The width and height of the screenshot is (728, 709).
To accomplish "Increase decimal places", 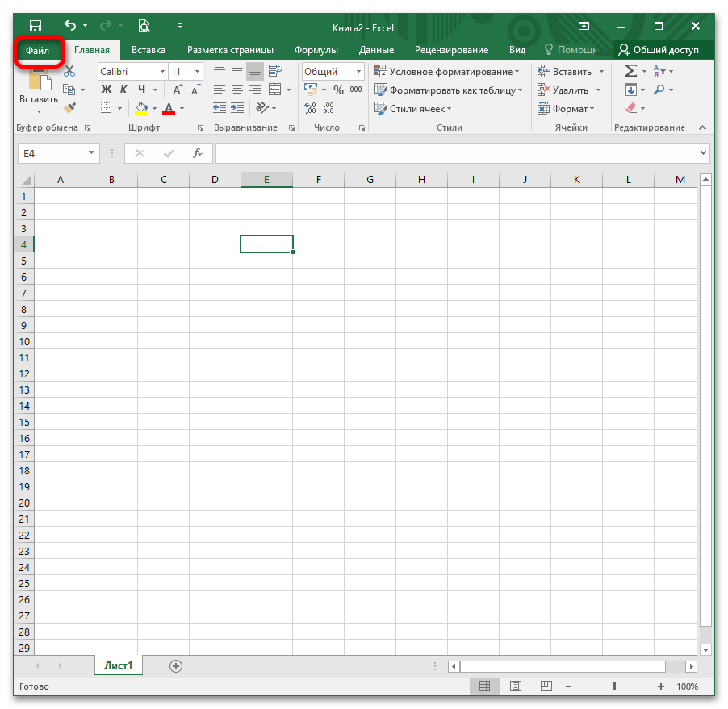I will (311, 108).
